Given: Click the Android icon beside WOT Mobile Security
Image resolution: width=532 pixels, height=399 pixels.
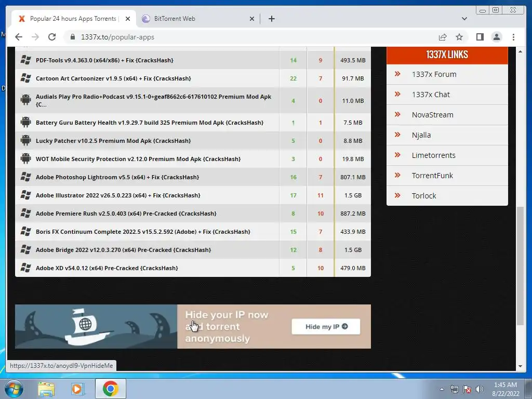Looking at the screenshot, I should [x=25, y=158].
